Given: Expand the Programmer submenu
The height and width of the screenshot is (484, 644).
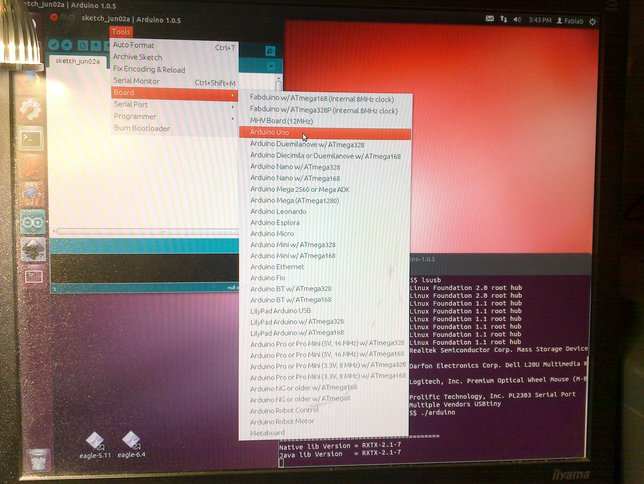Looking at the screenshot, I should point(174,117).
